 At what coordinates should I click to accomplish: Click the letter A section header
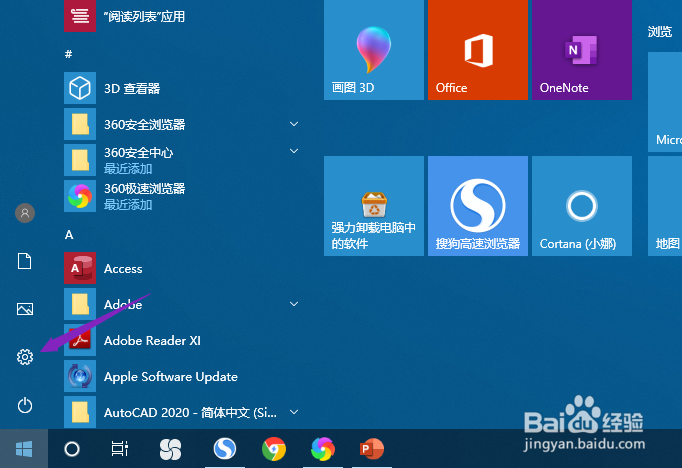click(69, 235)
